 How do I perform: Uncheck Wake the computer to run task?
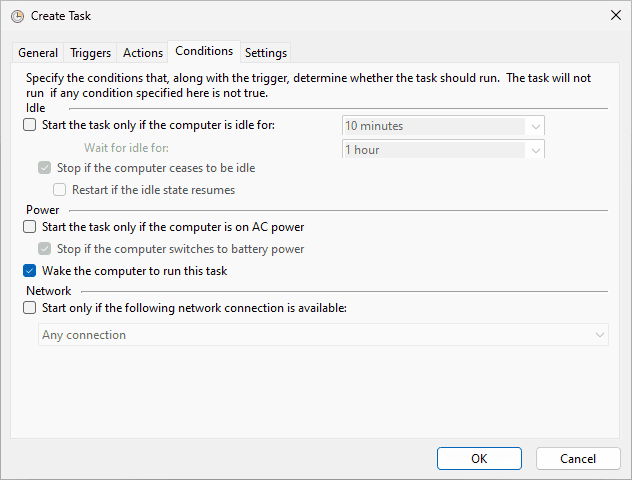(30, 271)
